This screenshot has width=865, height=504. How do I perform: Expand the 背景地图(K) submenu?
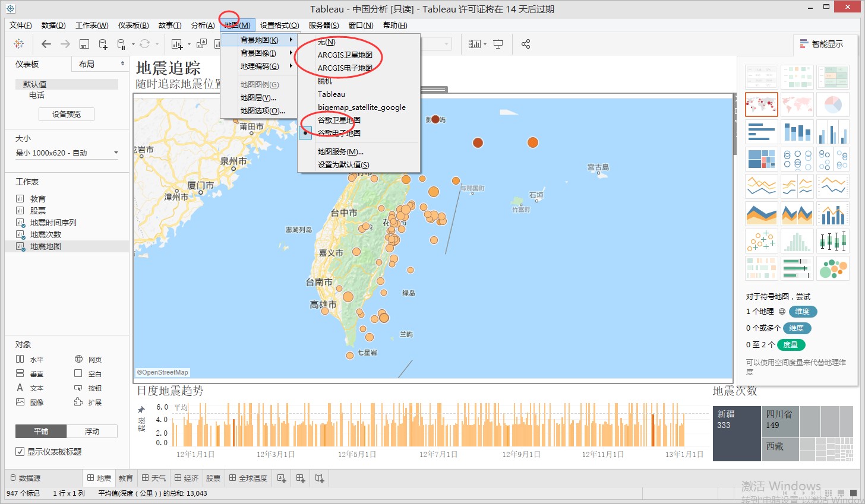click(x=260, y=40)
